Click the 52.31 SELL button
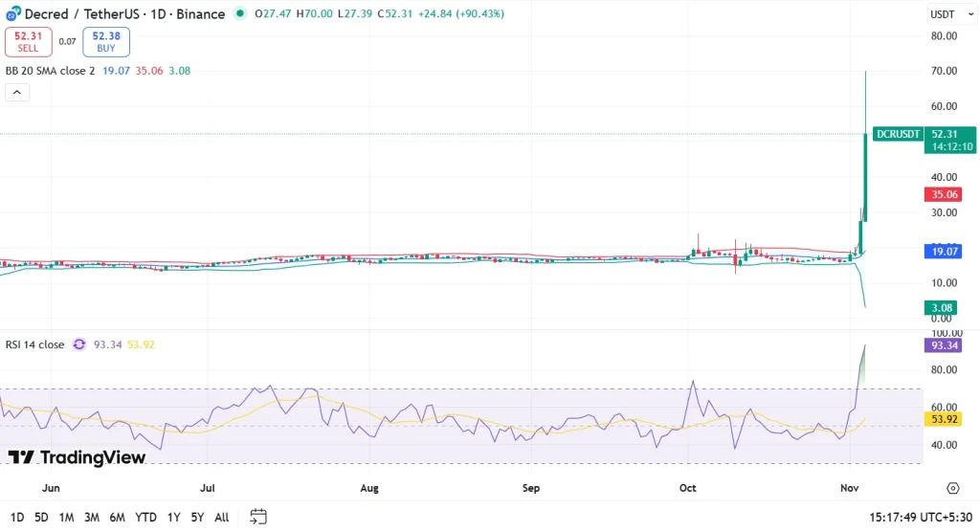Image resolution: width=980 pixels, height=532 pixels. [28, 42]
